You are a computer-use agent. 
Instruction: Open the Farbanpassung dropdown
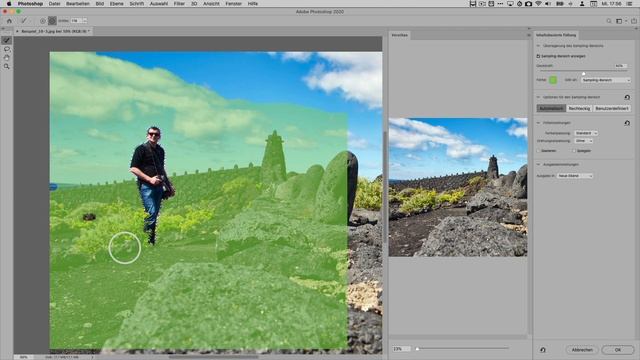(586, 133)
